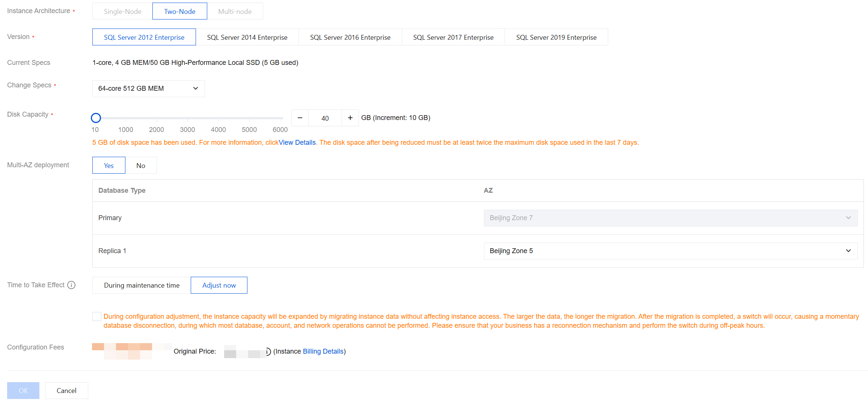This screenshot has height=402, width=868.
Task: Select Two-Node instance architecture
Action: [x=180, y=11]
